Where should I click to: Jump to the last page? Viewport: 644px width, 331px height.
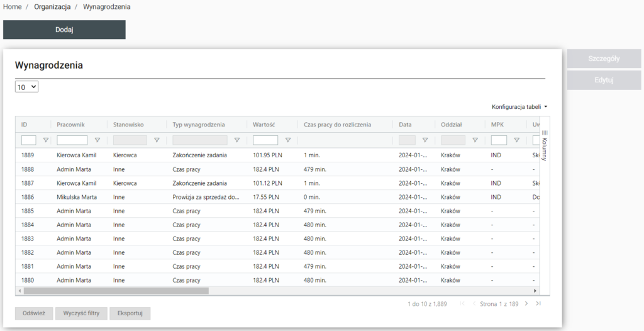tap(538, 304)
